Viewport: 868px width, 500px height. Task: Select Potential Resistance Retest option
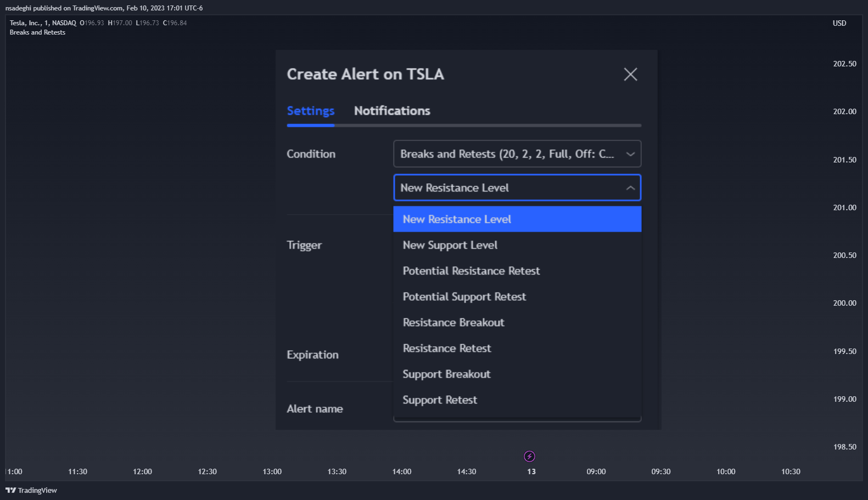(517, 271)
